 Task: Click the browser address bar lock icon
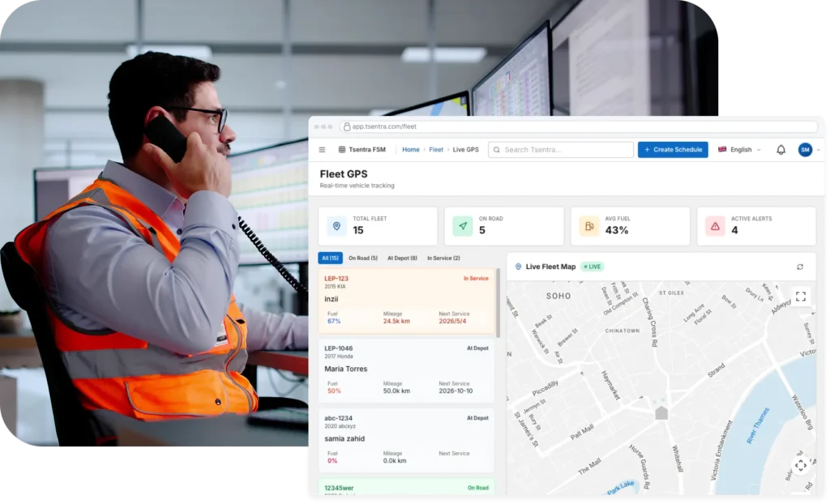pos(347,126)
